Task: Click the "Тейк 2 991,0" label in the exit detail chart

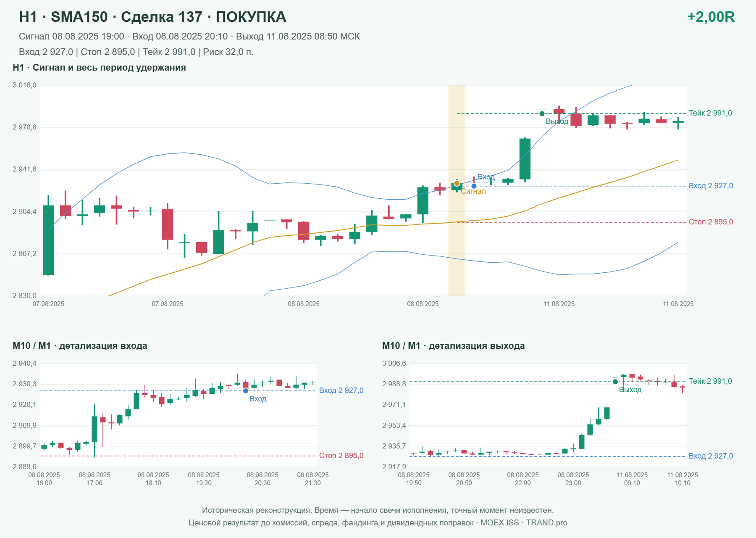Action: pos(710,381)
